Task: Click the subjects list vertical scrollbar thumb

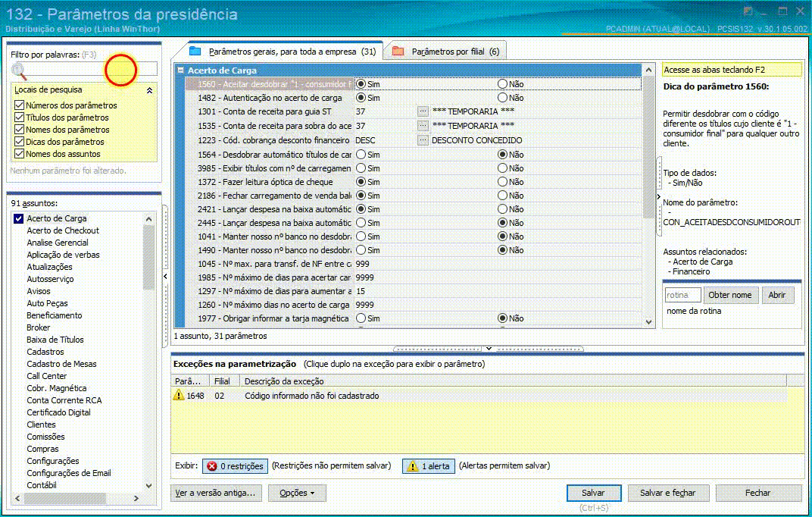Action: 149,258
